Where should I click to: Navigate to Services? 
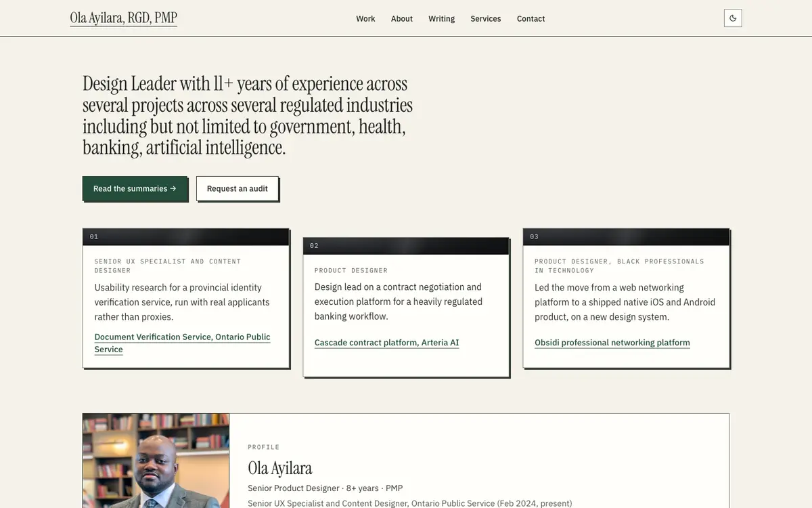coord(486,19)
